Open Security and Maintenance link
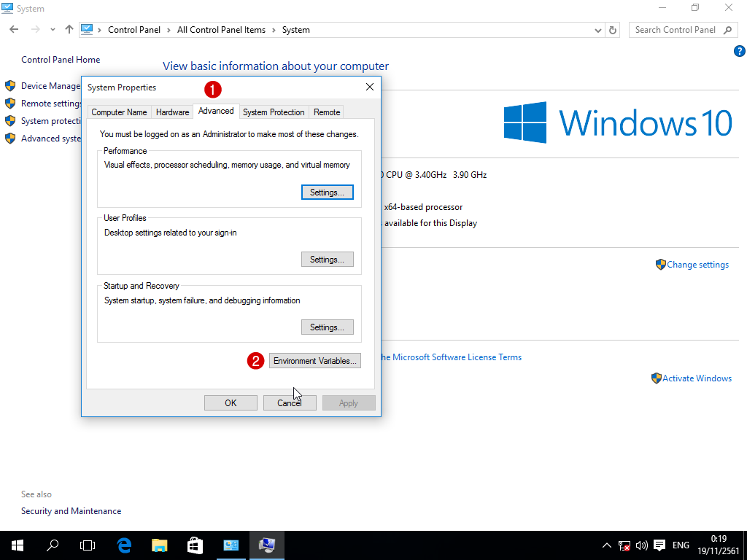This screenshot has width=747, height=560. [71, 511]
